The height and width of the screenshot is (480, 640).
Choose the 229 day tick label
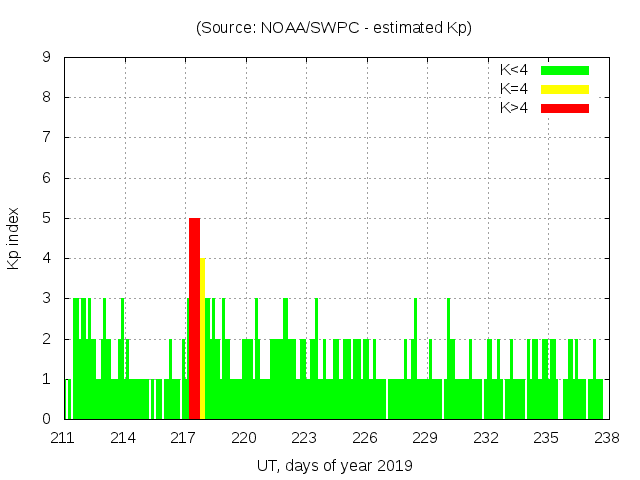point(425,438)
